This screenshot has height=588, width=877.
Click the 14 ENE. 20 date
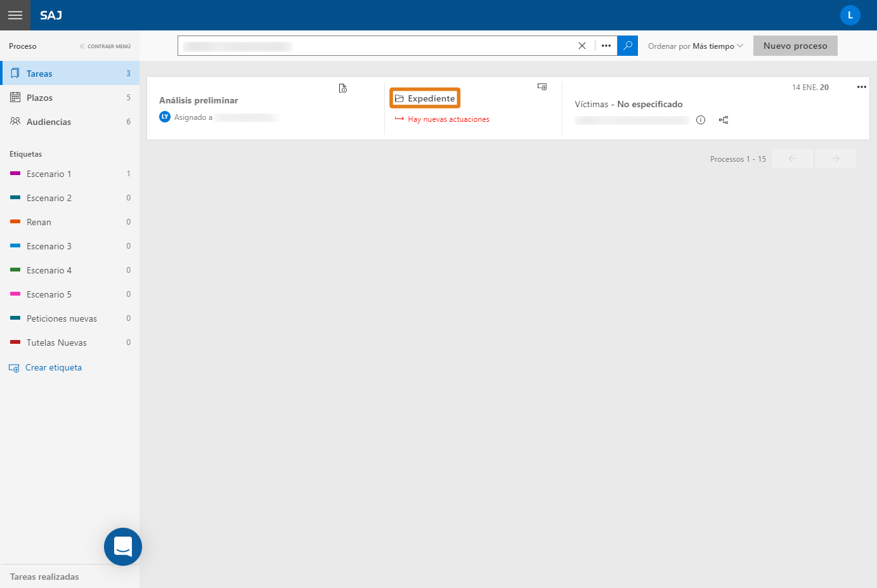coord(810,88)
